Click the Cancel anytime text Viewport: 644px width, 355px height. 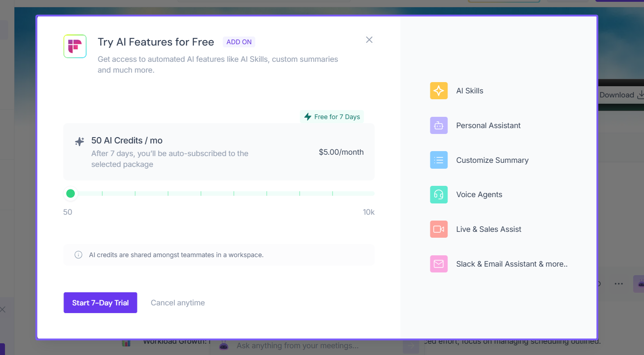pos(178,303)
